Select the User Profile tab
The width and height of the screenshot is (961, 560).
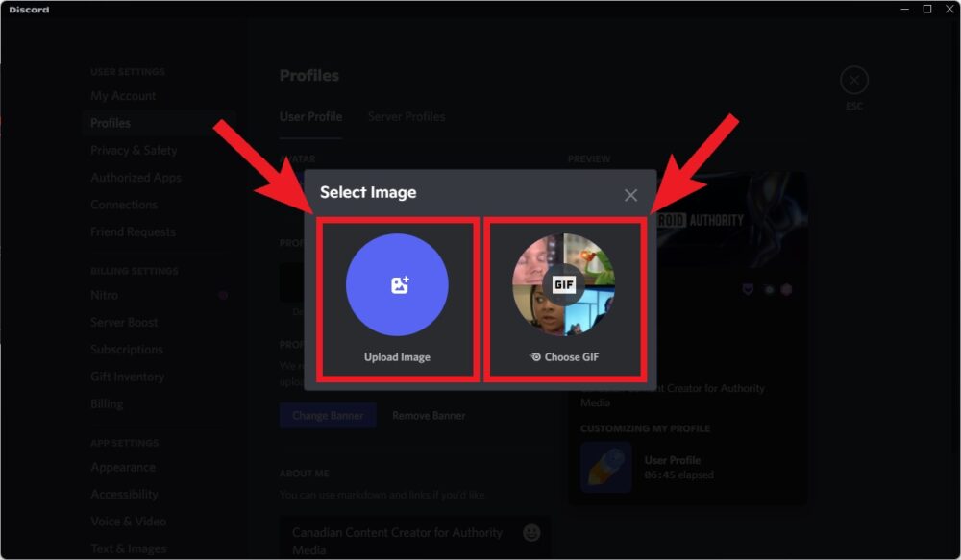pos(310,115)
